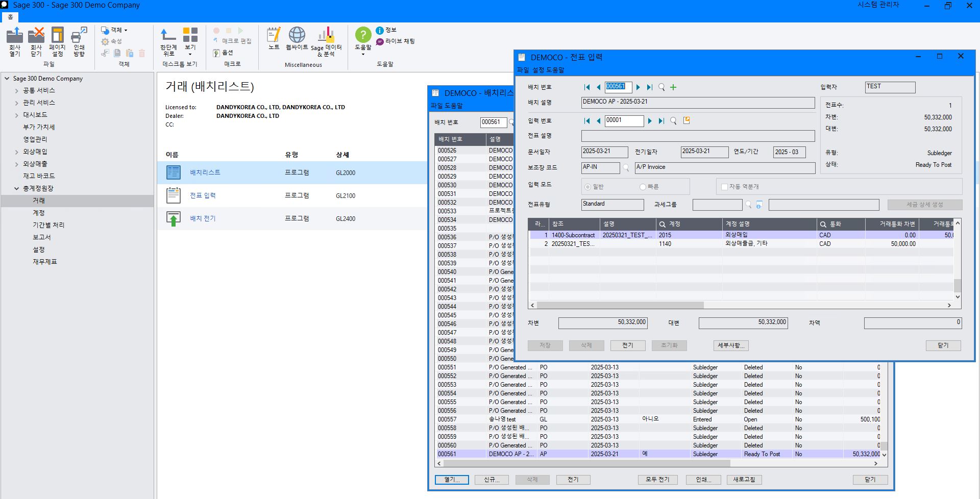Go to first batch number

pyautogui.click(x=587, y=87)
